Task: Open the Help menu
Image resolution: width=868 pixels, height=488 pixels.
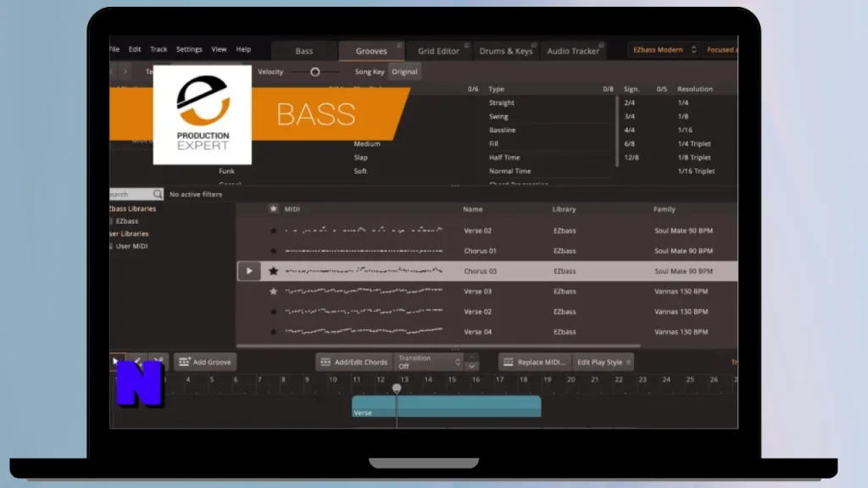Action: [243, 49]
